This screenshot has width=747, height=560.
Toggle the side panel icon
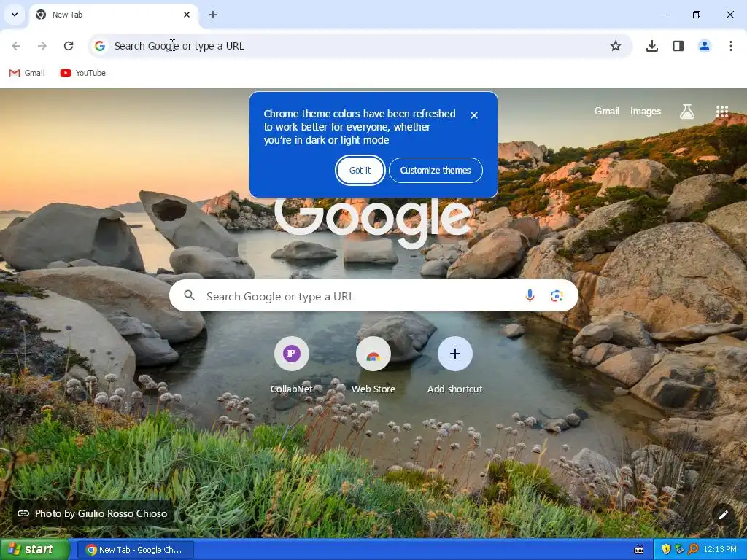[678, 46]
